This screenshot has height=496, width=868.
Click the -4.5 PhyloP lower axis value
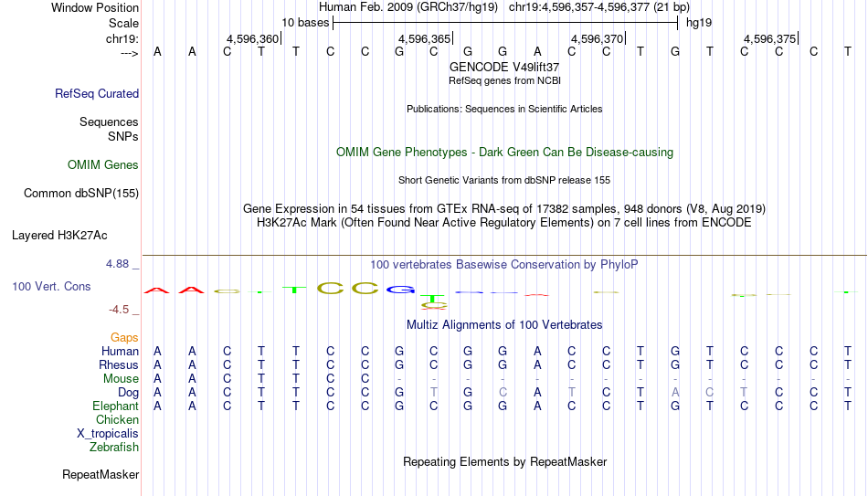point(119,310)
